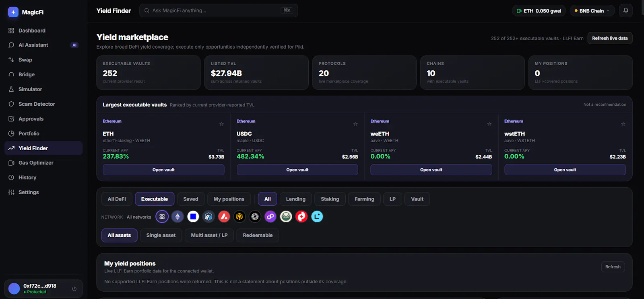Open the Portfolio page
The height and width of the screenshot is (299, 644).
tap(43, 133)
